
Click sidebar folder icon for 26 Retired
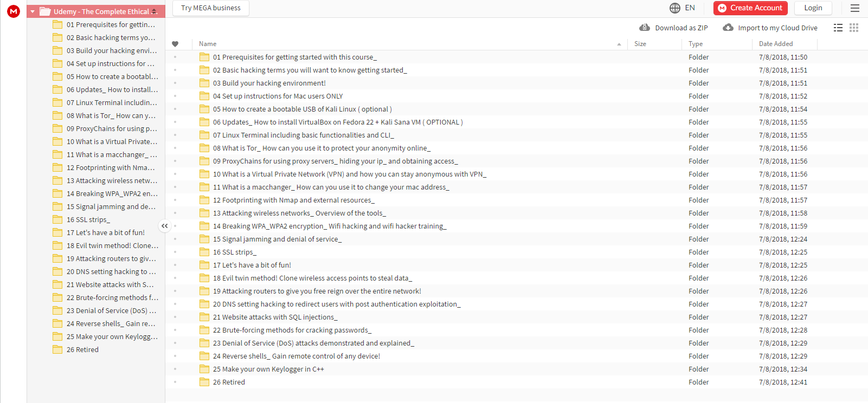tap(57, 349)
